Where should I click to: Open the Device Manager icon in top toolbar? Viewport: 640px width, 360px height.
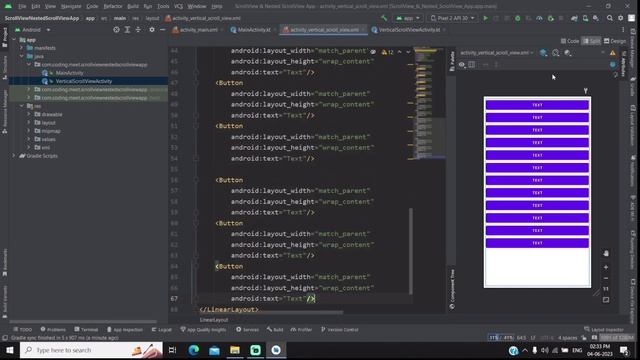(585, 18)
